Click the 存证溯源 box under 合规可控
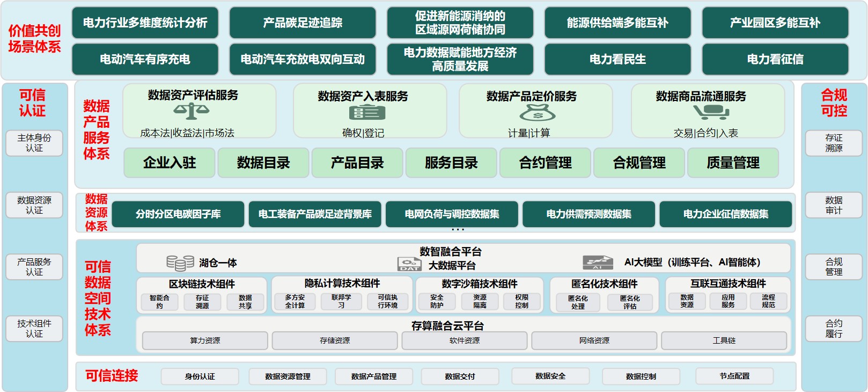 (834, 143)
